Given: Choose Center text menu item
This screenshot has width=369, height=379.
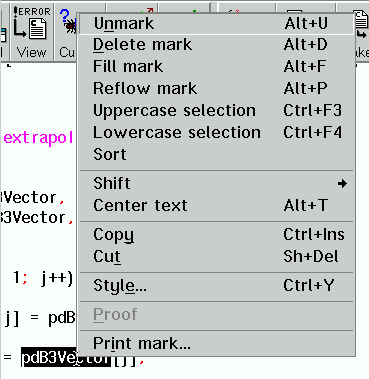Looking at the screenshot, I should point(217,205).
